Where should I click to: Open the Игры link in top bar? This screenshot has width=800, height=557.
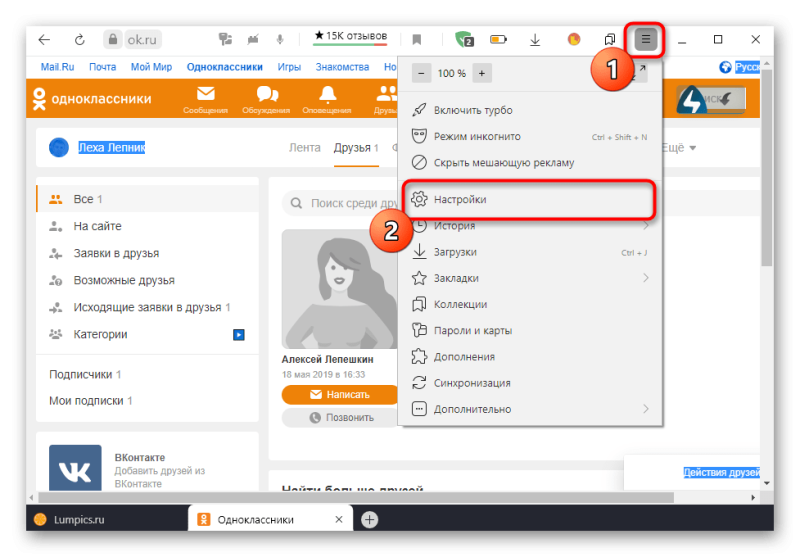coord(289,67)
